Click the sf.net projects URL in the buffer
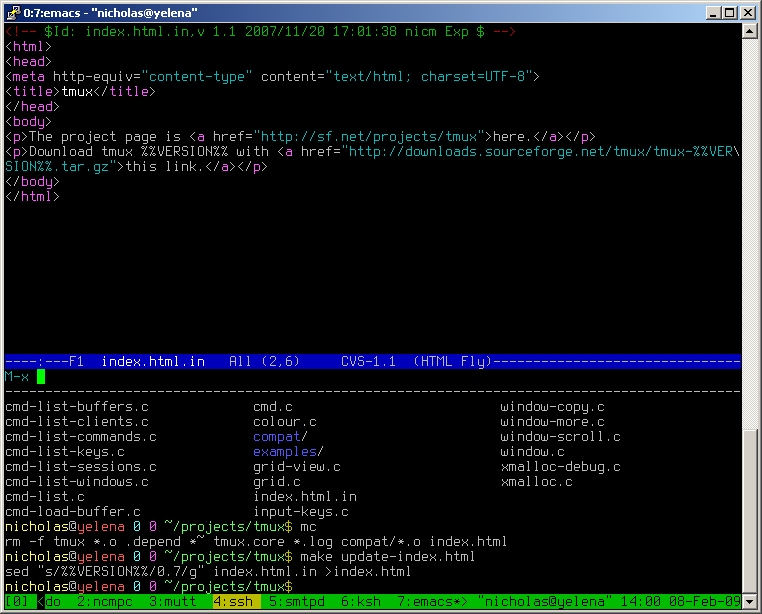This screenshot has width=762, height=614. pyautogui.click(x=368, y=137)
